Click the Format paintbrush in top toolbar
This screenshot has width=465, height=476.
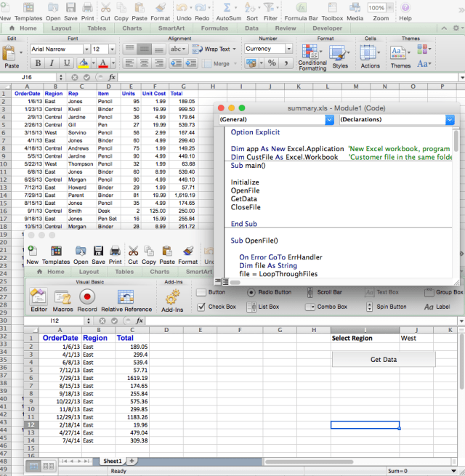(x=161, y=7)
